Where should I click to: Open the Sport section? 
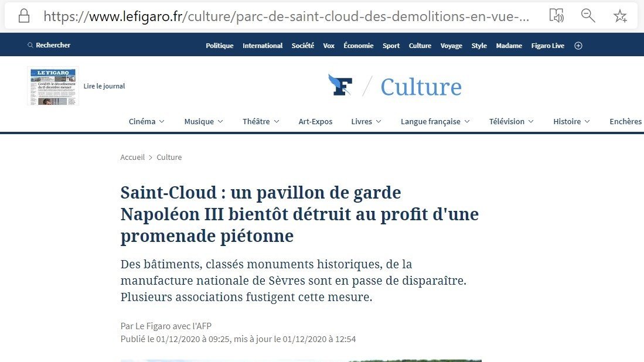pyautogui.click(x=391, y=46)
